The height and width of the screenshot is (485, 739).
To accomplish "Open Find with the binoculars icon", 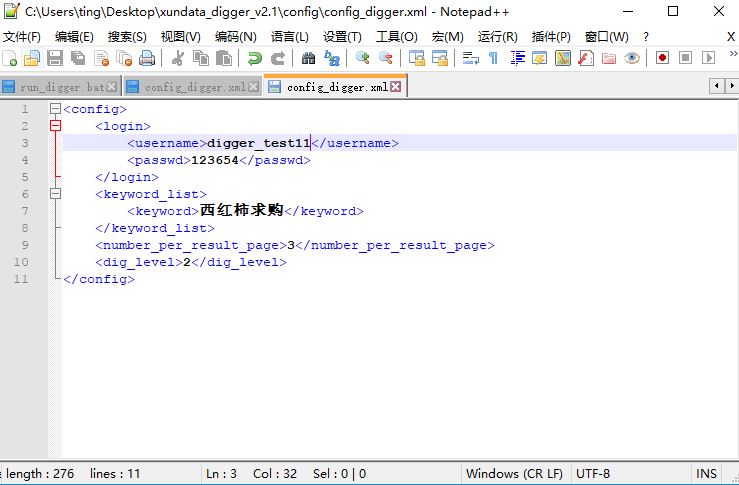I will 309,58.
